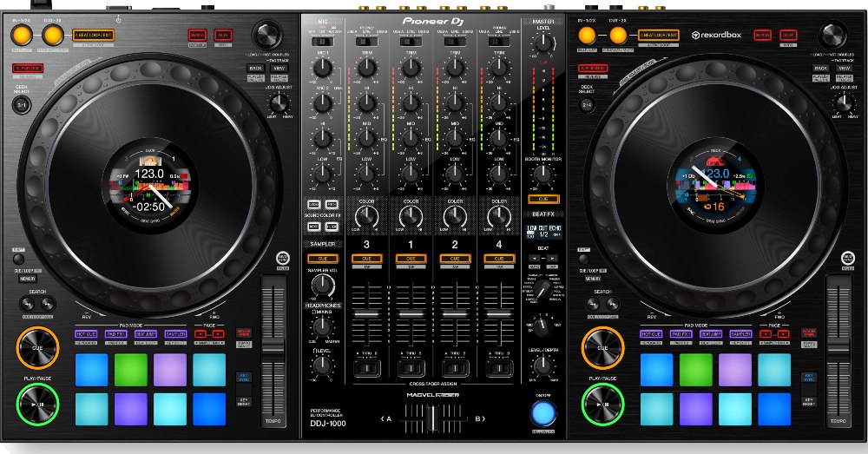The width and height of the screenshot is (868, 454).
Task: Select Sampler pad mode, right deck
Action: (x=740, y=334)
